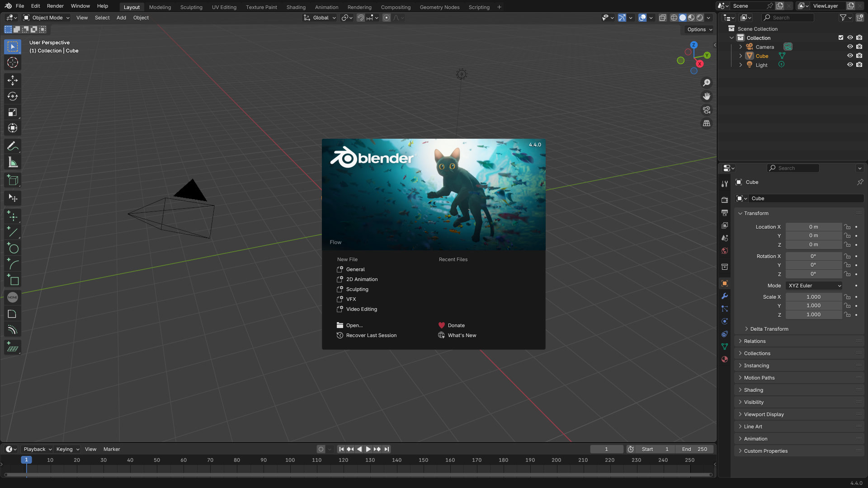The height and width of the screenshot is (488, 868).
Task: Disable Cube in renders camera icon
Action: pyautogui.click(x=859, y=56)
